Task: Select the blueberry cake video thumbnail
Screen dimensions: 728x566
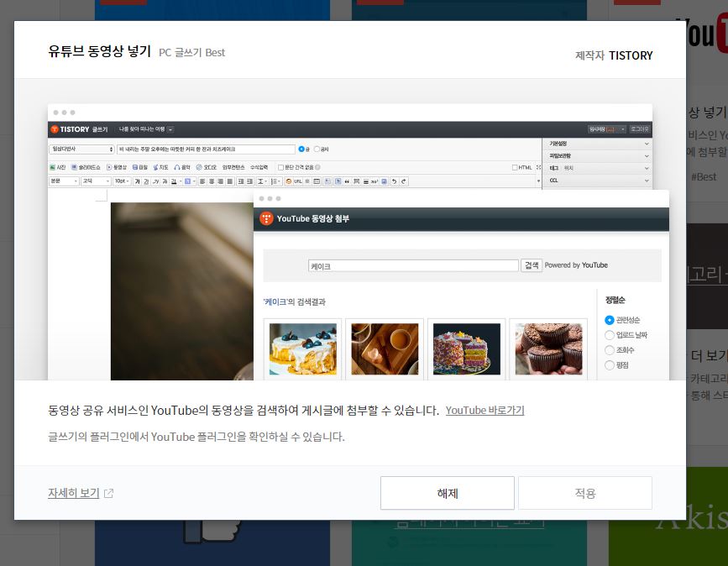Action: point(303,349)
